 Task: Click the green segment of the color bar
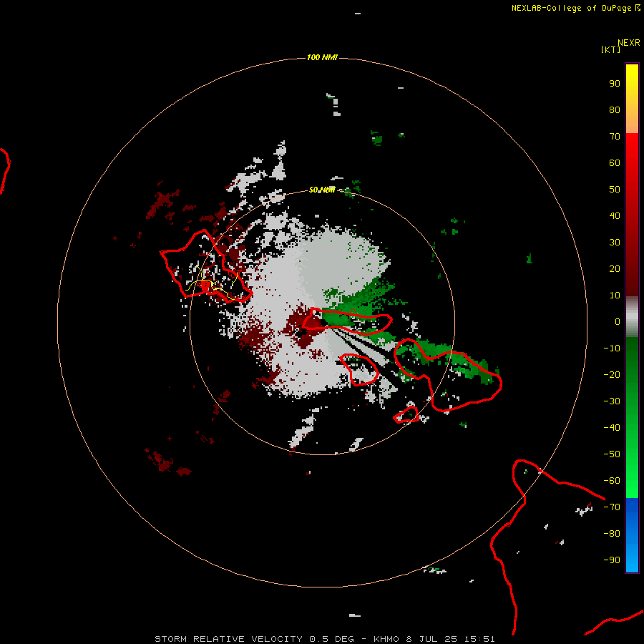point(632,418)
